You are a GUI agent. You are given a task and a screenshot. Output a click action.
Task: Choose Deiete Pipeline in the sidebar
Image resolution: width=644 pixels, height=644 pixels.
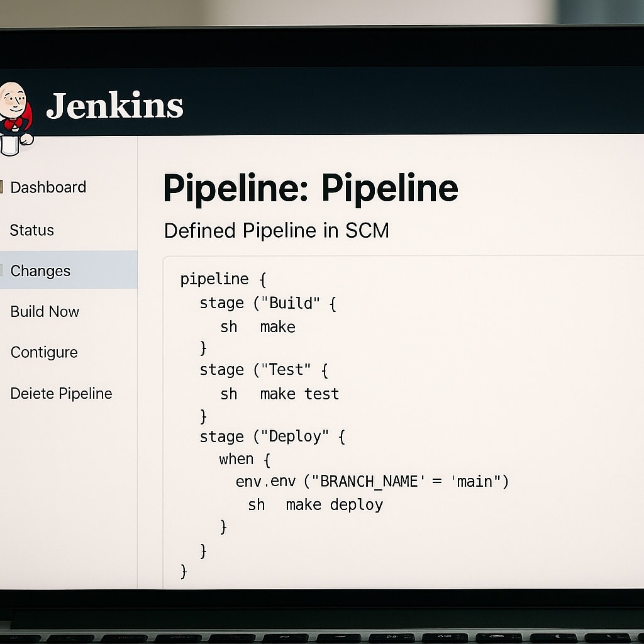coord(61,394)
